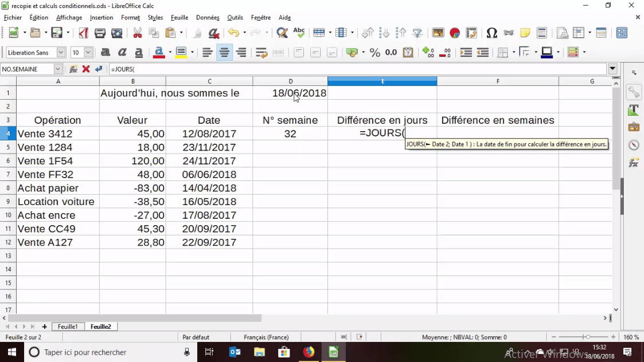This screenshot has height=362, width=644.
Task: Enable wrap text for the selection
Action: 261,52
